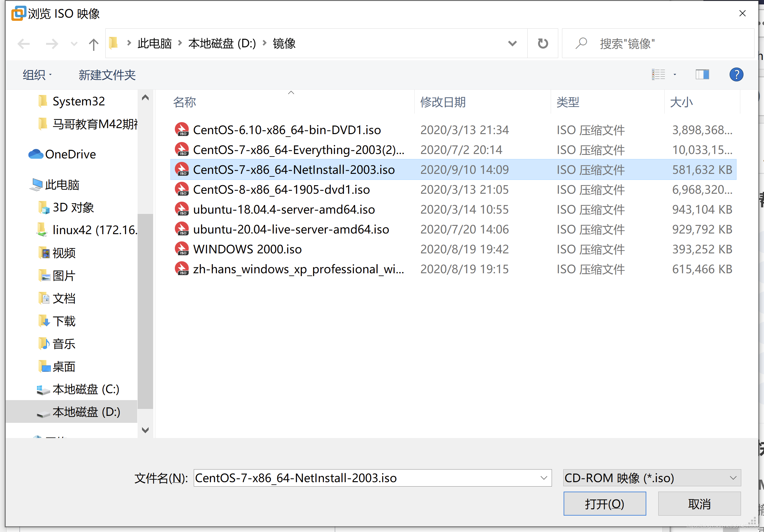764x532 pixels.
Task: Toggle the preview pane icon
Action: coord(702,74)
